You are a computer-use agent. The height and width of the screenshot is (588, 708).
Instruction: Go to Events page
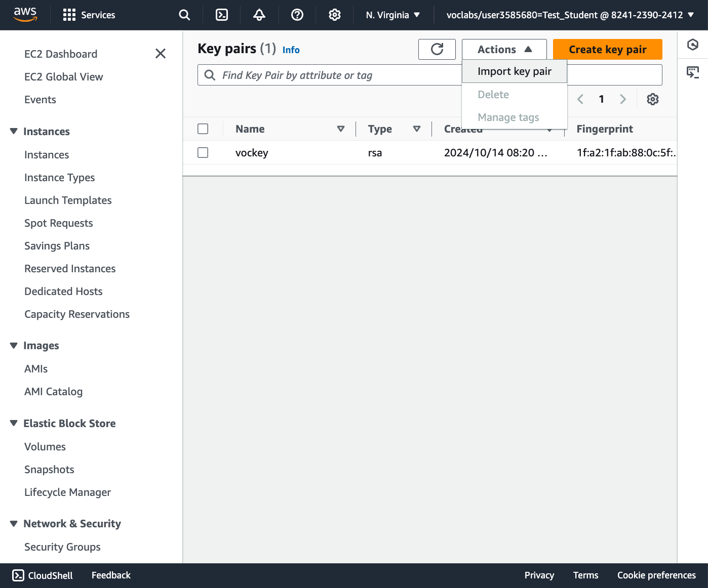pyautogui.click(x=40, y=100)
